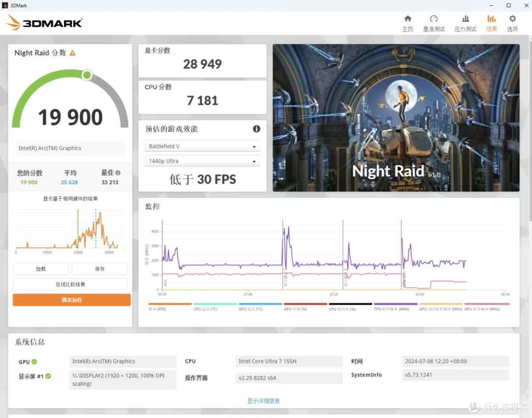Click the SystemInfo version v5.73.1241
532x418 pixels.
[x=455, y=375]
